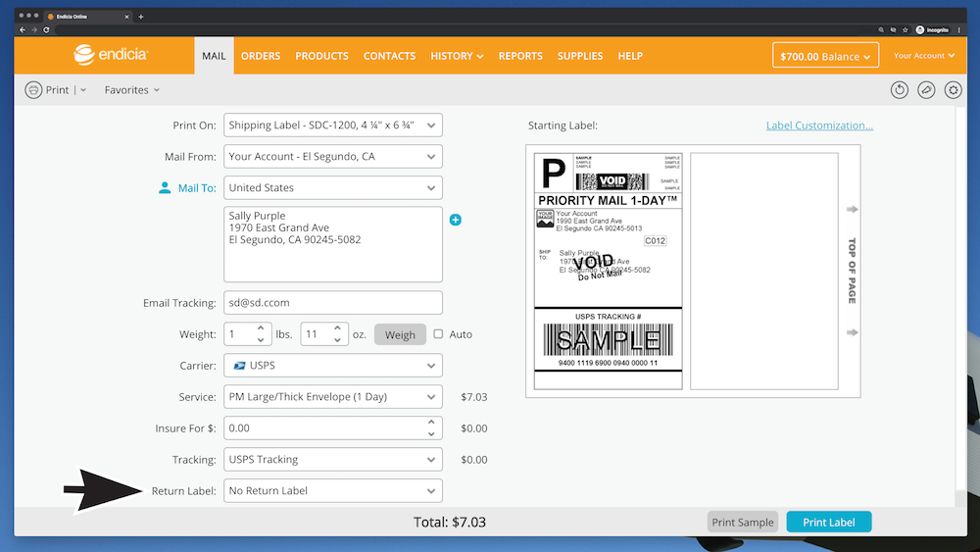Click the circular reset icon in toolbar
980x552 pixels.
[x=900, y=90]
